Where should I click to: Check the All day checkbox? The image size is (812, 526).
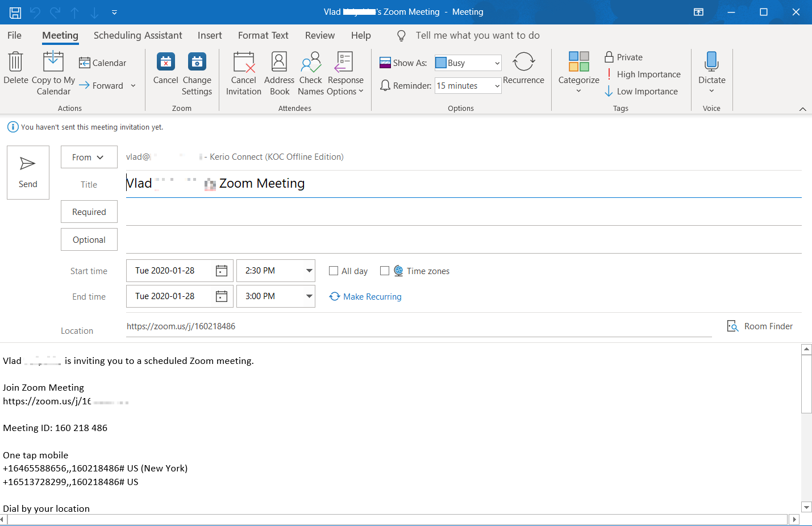[x=334, y=271]
